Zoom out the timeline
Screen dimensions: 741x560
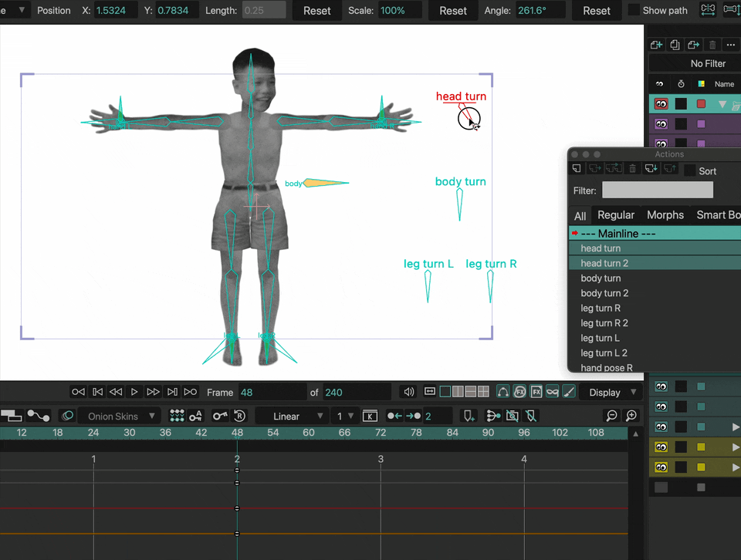(x=611, y=416)
